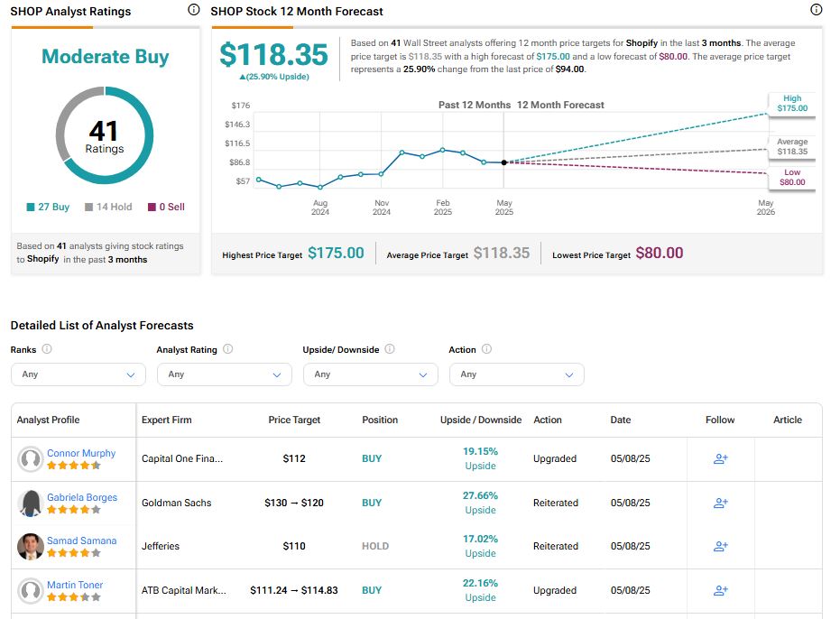
Task: Click Martin Toner's star rating
Action: 74,596
